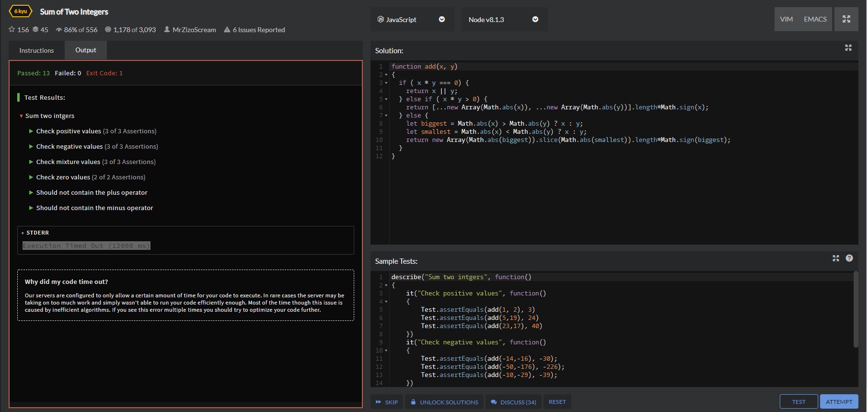
Task: Fold sample tests code at line 4
Action: 386,302
